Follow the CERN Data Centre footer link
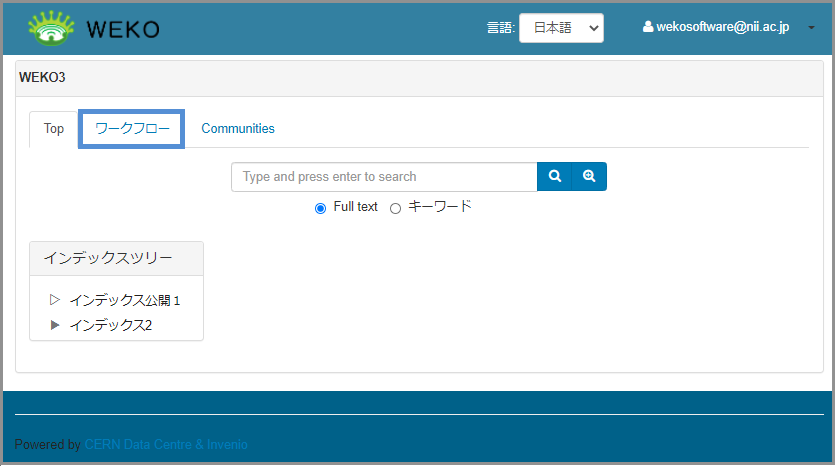 tap(141, 444)
